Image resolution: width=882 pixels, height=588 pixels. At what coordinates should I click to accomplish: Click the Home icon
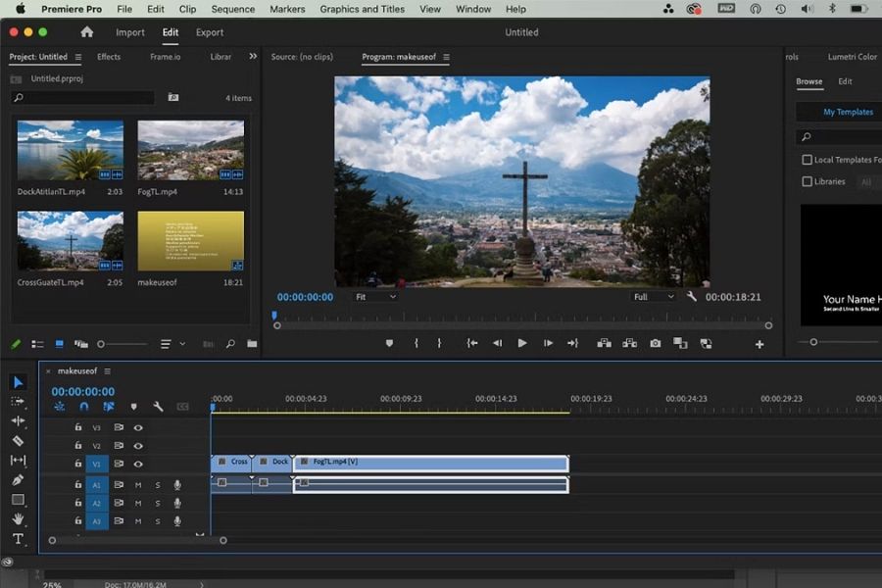(86, 32)
